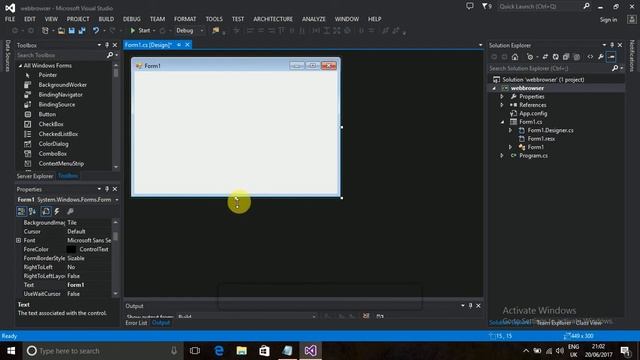Screen dimensions: 640x360
Task: Click the Home icon in Solution Explorer
Action: coord(515,57)
